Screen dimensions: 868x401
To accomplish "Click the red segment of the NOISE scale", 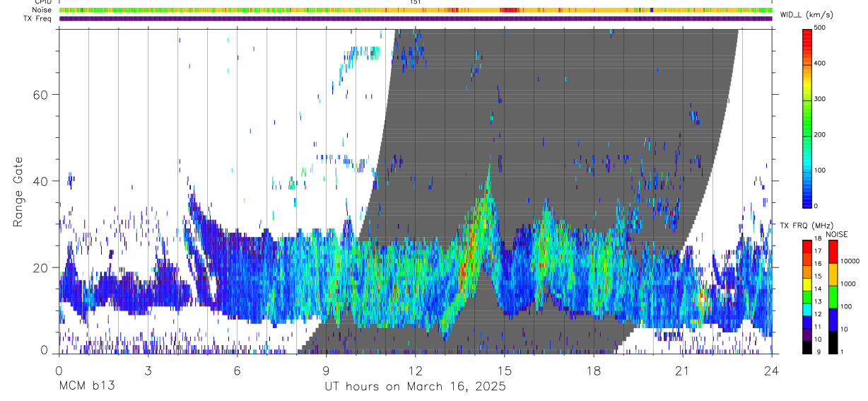I will [x=833, y=251].
